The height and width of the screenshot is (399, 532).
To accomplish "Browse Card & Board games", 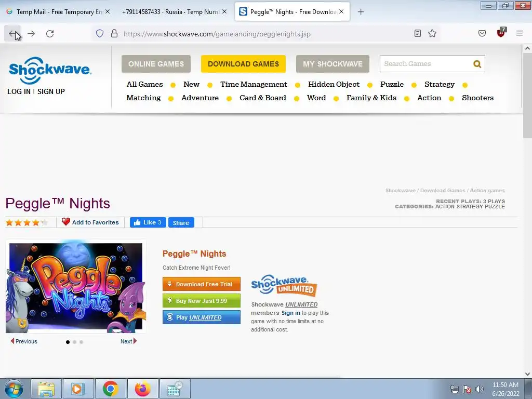I will tap(263, 98).
